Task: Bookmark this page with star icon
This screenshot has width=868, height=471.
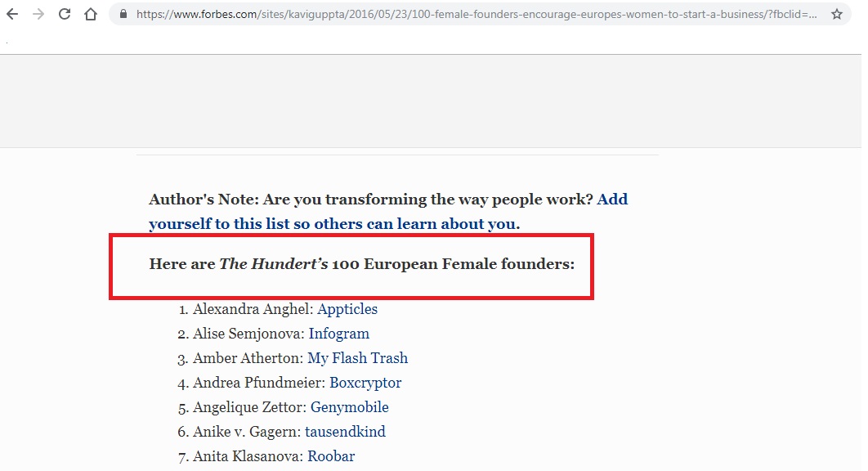Action: coord(836,14)
